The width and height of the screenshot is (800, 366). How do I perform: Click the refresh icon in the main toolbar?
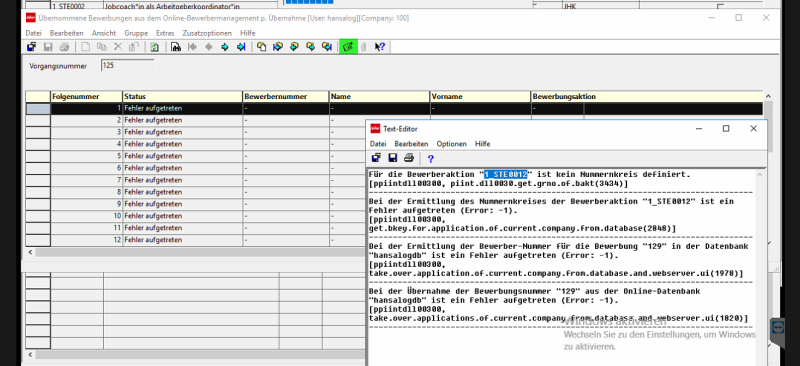[x=154, y=47]
